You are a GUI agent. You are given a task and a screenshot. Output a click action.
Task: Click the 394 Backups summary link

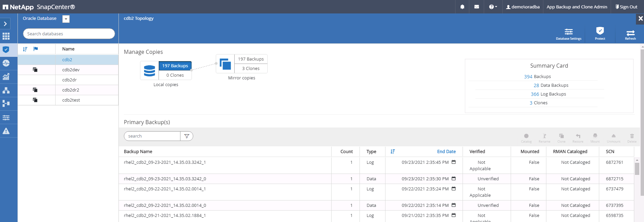point(528,77)
